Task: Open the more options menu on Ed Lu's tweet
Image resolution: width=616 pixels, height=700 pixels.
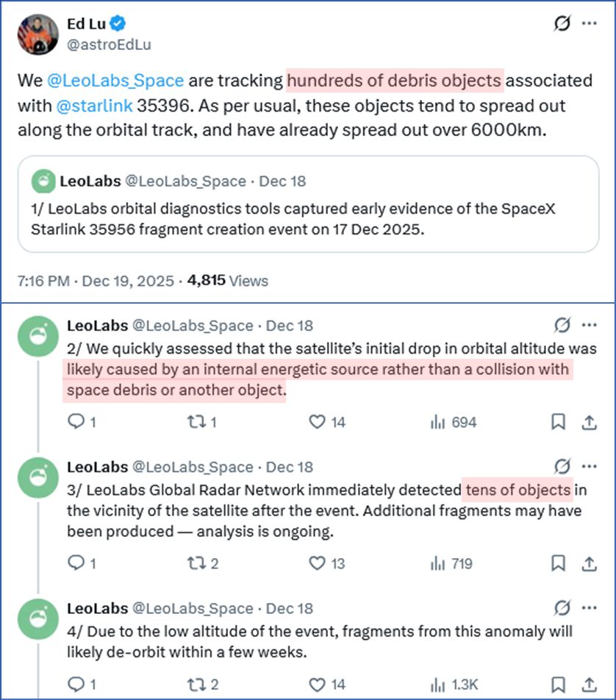Action: tap(590, 24)
